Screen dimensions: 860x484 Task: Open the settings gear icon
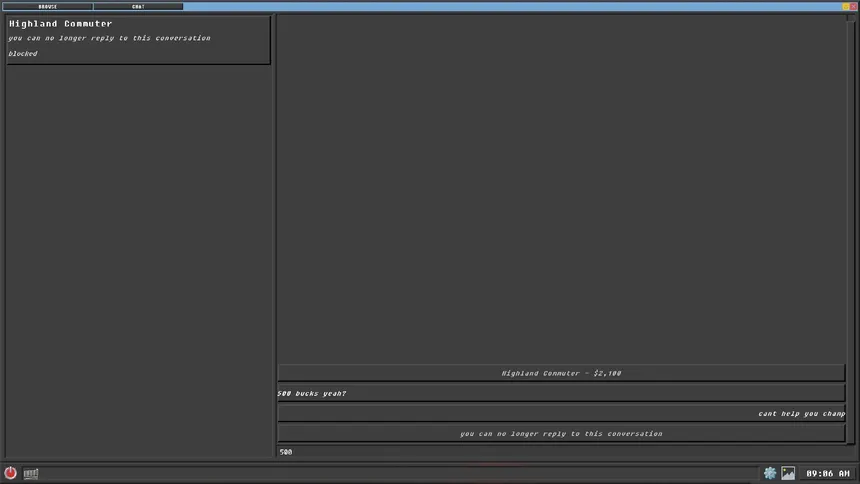[770, 473]
